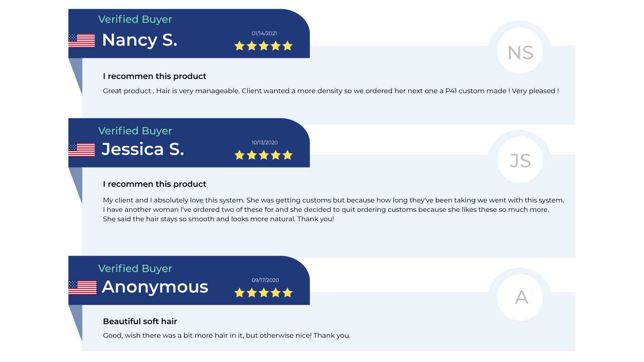The height and width of the screenshot is (362, 644).
Task: Click the 09/17/2020 review date
Action: tap(265, 280)
